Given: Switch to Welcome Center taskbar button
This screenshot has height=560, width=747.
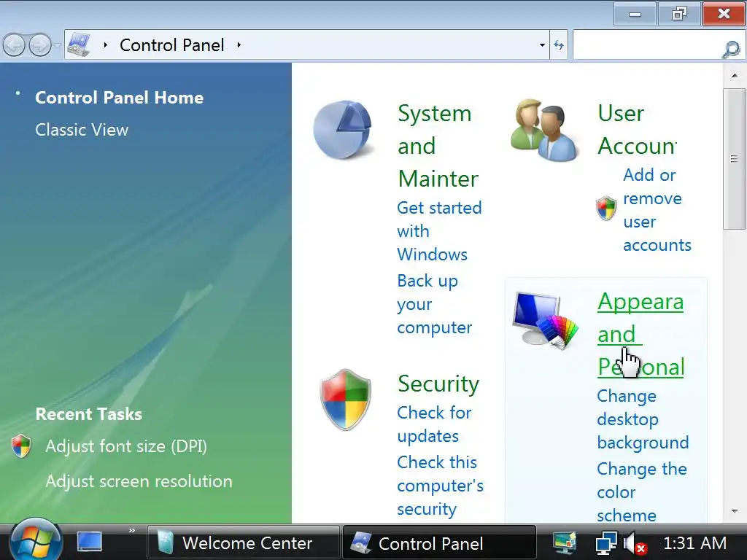Looking at the screenshot, I should (x=244, y=542).
